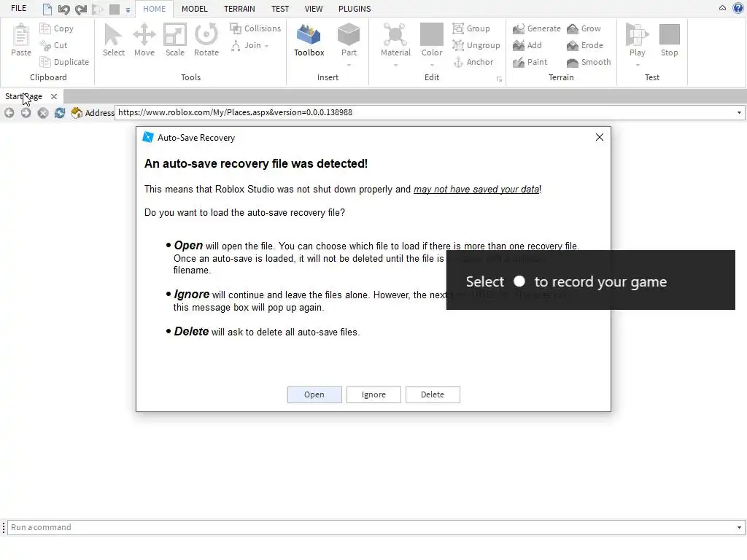Viewport: 747px width, 560px height.
Task: Open the FILE menu
Action: click(18, 8)
